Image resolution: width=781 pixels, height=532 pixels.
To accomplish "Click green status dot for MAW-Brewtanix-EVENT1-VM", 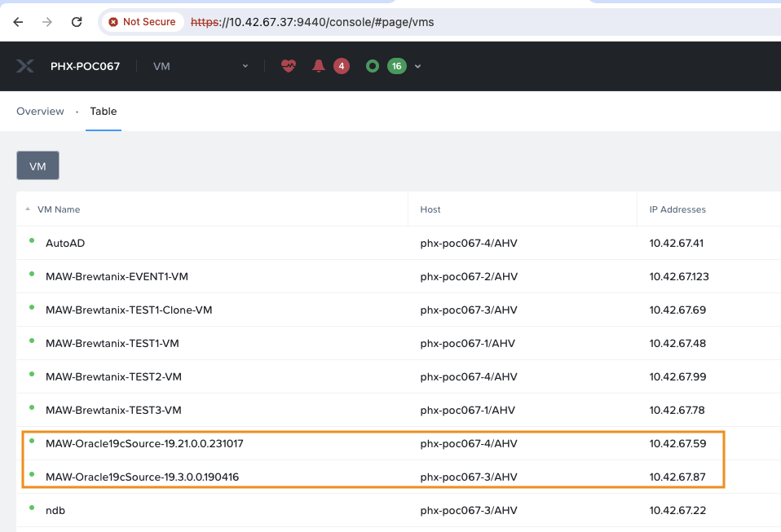I will tap(32, 274).
